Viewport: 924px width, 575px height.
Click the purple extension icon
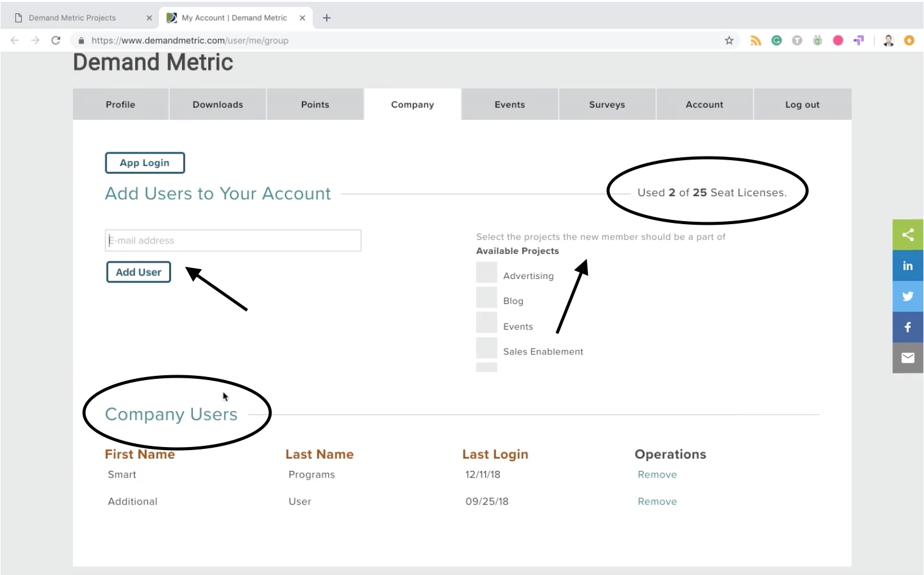pos(859,40)
